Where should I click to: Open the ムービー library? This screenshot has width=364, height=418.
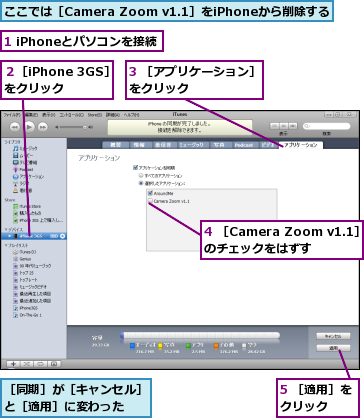[x=23, y=155]
